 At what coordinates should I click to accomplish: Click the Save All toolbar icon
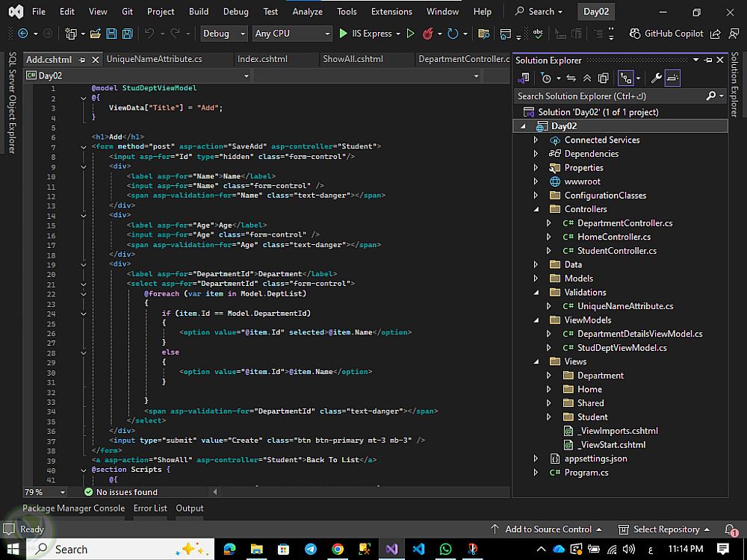tap(127, 34)
